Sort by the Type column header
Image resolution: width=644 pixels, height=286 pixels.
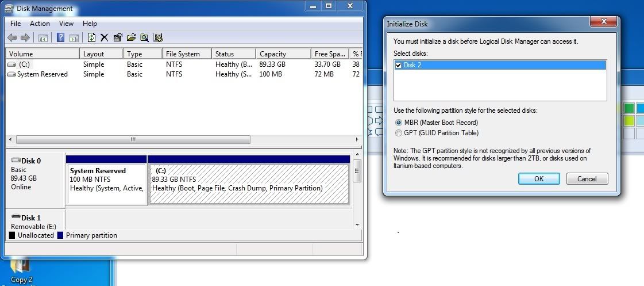[142, 54]
